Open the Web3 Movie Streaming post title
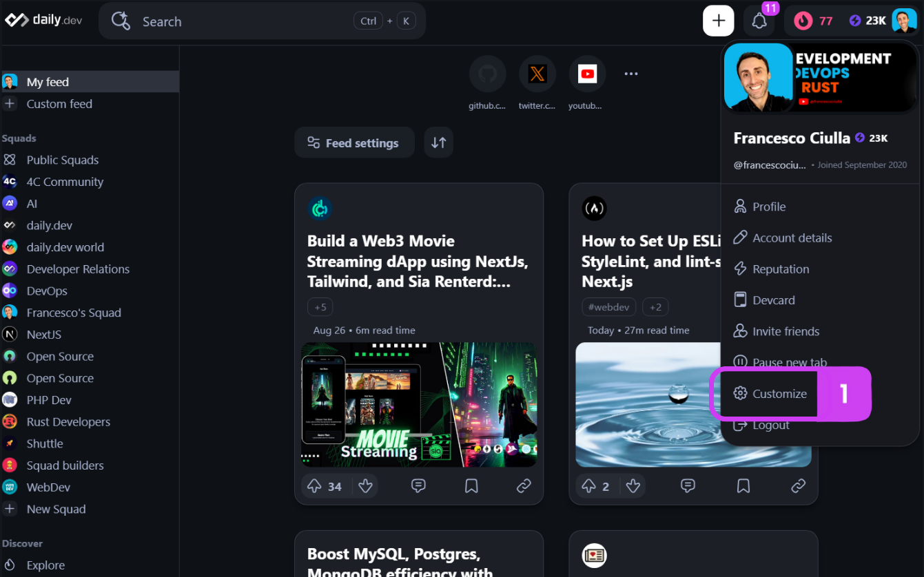 pos(418,262)
